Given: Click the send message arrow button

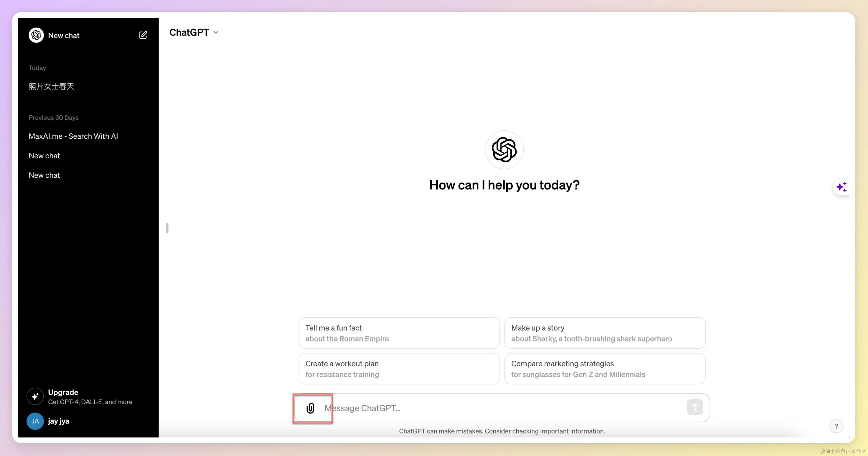Looking at the screenshot, I should [x=694, y=408].
